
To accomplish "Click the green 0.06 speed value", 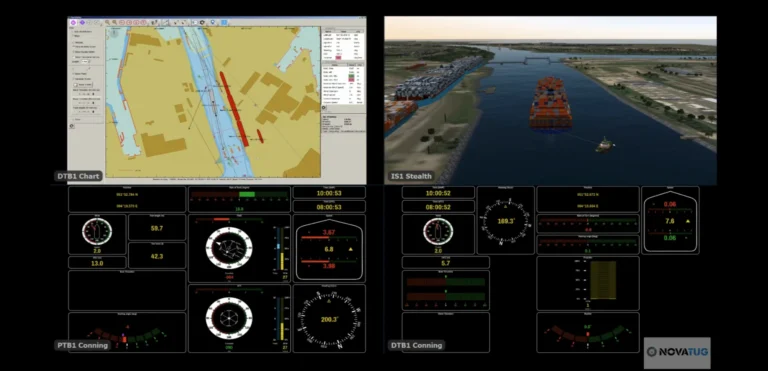I will pyautogui.click(x=670, y=238).
